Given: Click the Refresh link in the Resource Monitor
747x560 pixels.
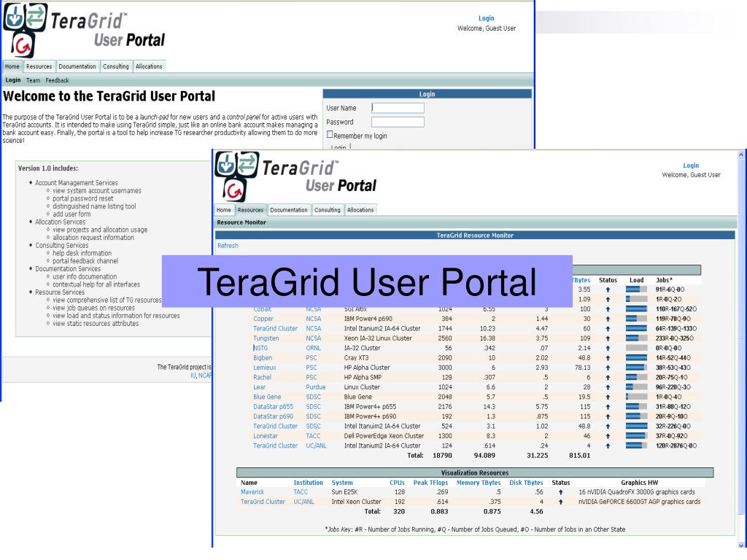Looking at the screenshot, I should pyautogui.click(x=228, y=246).
